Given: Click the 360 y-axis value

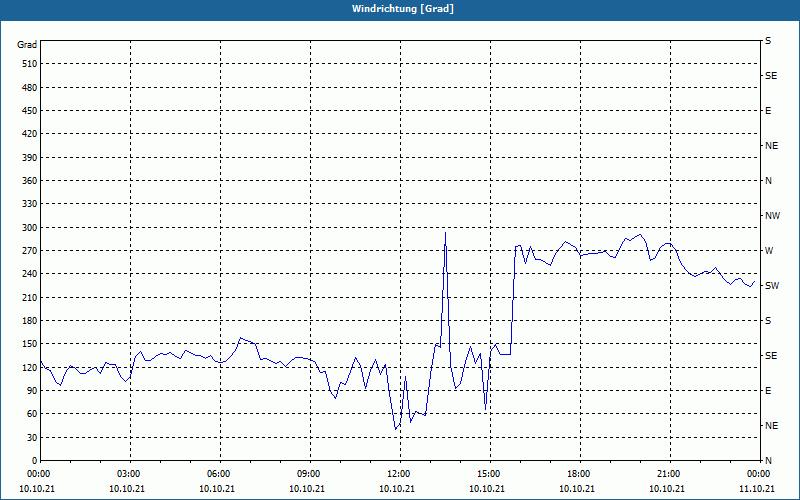Looking at the screenshot, I should tap(29, 181).
